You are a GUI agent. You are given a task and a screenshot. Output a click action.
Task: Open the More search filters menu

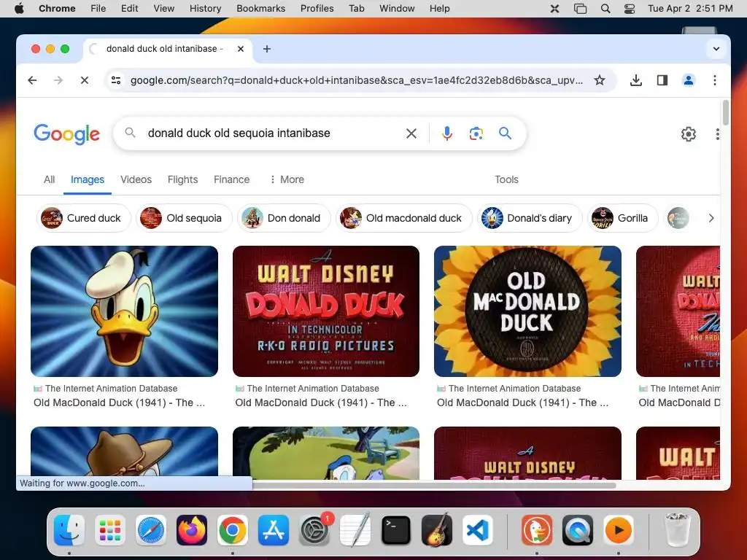coord(287,179)
